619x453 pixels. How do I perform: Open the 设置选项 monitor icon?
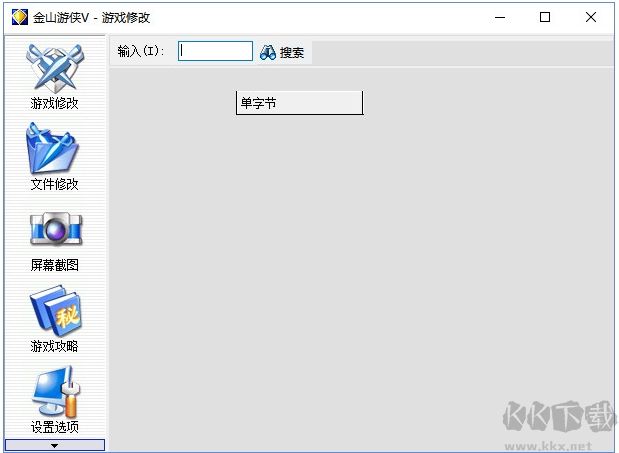coord(55,392)
